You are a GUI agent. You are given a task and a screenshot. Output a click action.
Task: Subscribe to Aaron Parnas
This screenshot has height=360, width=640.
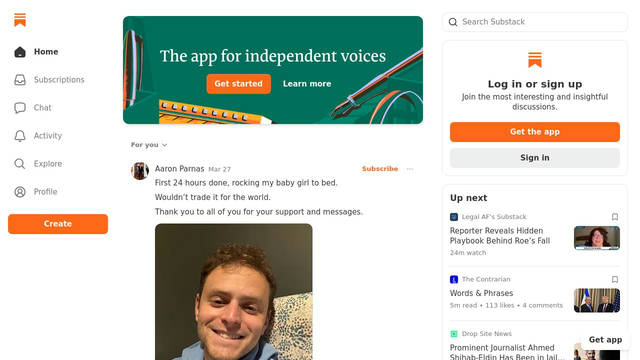tap(380, 169)
